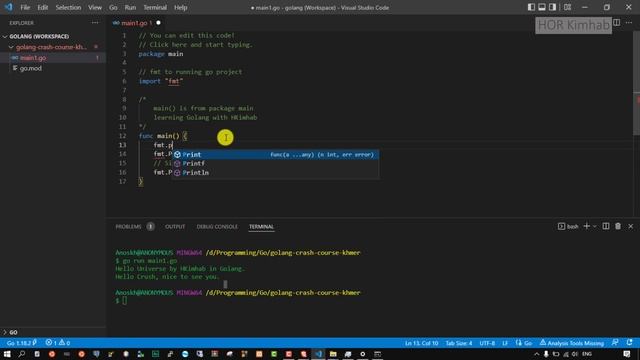This screenshot has height=360, width=640.
Task: Toggle secondary side bar layout icon
Action: [x=552, y=7]
